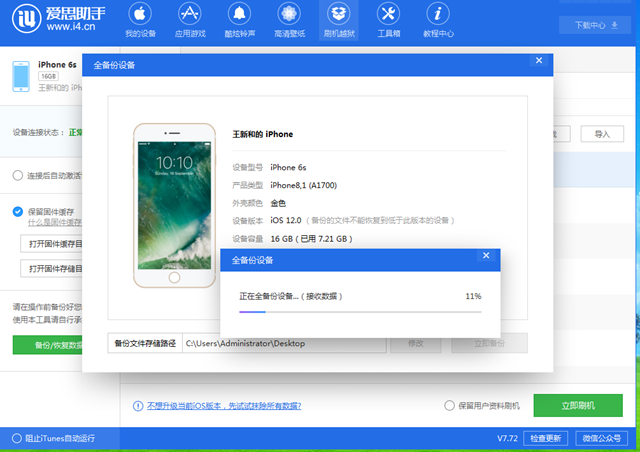Image resolution: width=640 pixels, height=452 pixels.
Task: Click green 立即刷机 flash now button
Action: (577, 406)
